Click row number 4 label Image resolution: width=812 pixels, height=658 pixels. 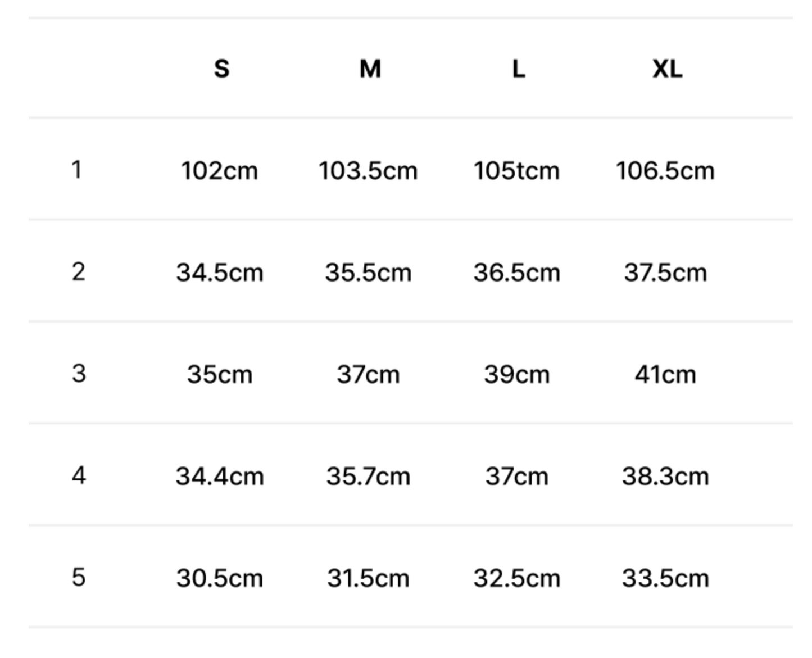79,476
